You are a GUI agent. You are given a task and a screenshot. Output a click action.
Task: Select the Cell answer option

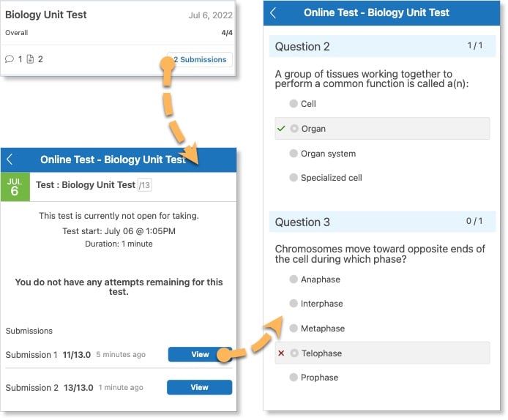[x=294, y=104]
